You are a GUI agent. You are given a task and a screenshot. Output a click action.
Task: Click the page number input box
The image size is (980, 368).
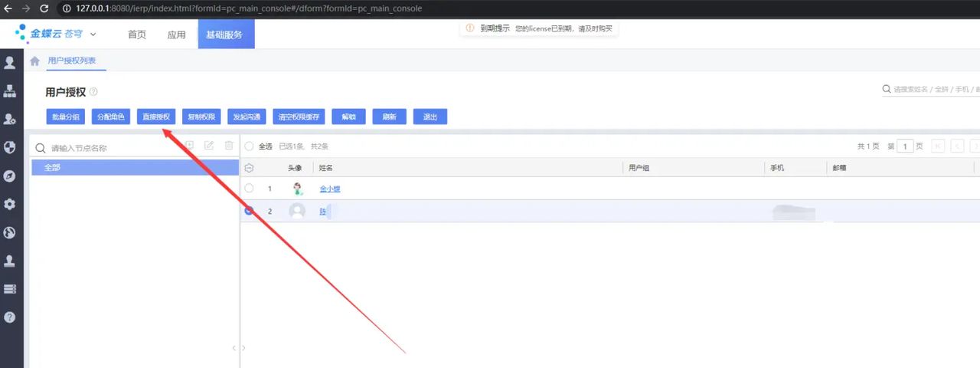click(x=905, y=146)
